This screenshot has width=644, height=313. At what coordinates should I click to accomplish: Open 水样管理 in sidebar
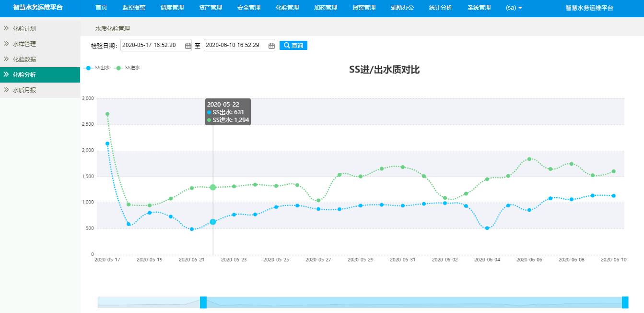(24, 44)
